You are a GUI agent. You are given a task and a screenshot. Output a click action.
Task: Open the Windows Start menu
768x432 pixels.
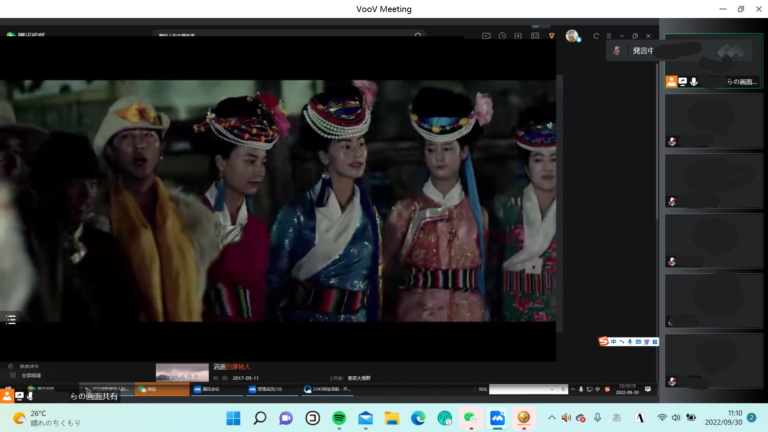pos(233,418)
